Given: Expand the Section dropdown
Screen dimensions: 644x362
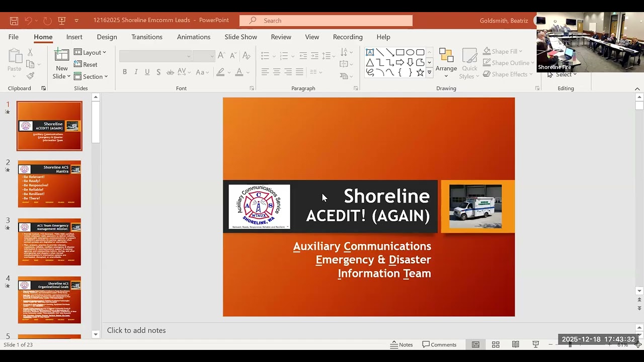Looking at the screenshot, I should (91, 76).
